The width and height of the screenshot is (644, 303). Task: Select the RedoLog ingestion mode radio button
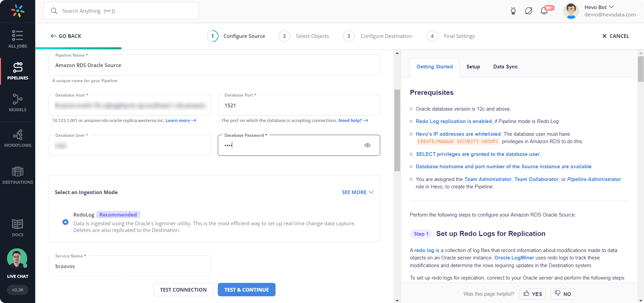click(x=65, y=222)
